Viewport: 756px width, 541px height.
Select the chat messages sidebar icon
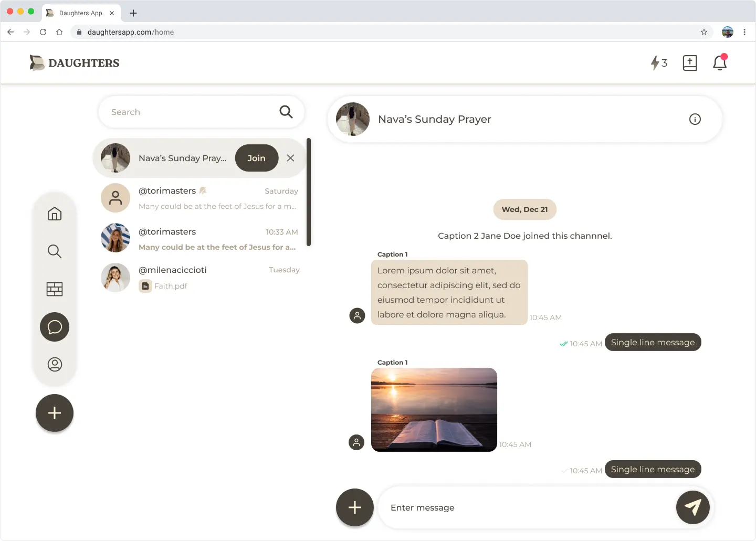(x=55, y=327)
